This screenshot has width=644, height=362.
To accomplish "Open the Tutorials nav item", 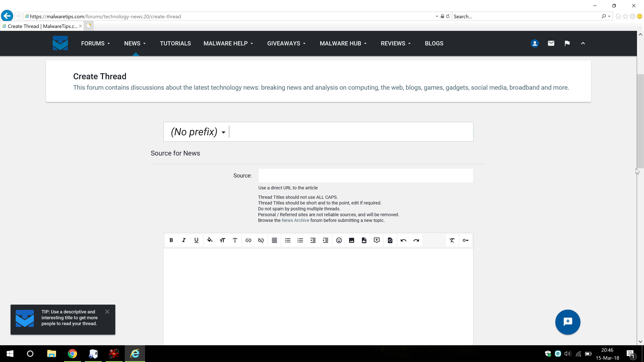I will tap(175, 43).
